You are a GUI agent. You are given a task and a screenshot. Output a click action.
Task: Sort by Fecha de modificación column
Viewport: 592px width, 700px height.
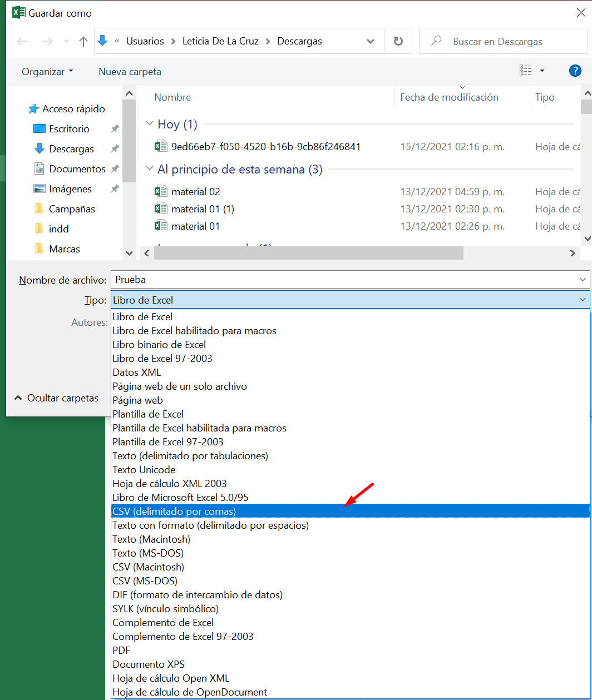pos(449,97)
